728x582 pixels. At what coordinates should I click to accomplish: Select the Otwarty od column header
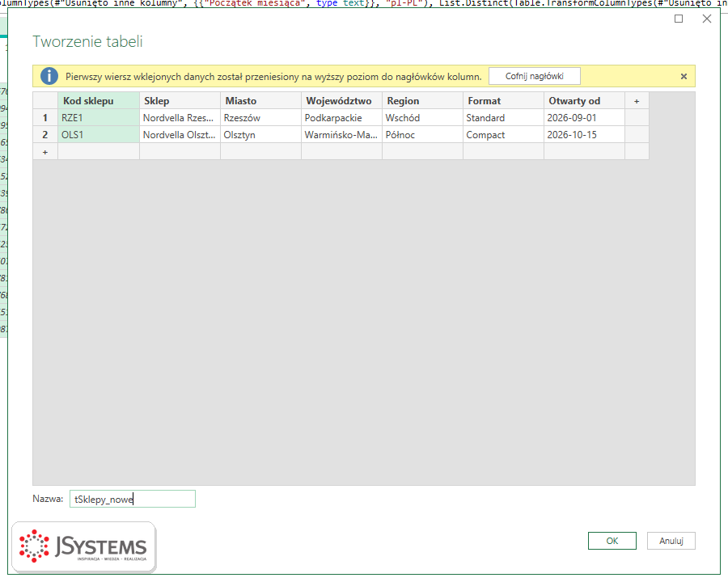584,101
